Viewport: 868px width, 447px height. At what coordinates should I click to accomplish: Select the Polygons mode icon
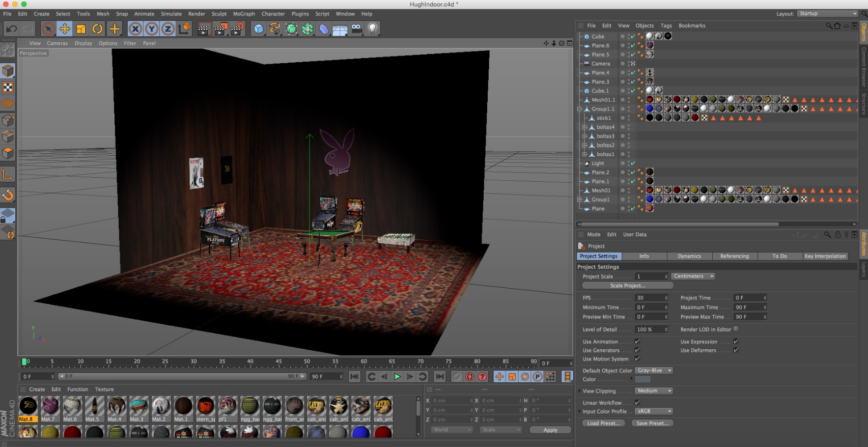(8, 153)
